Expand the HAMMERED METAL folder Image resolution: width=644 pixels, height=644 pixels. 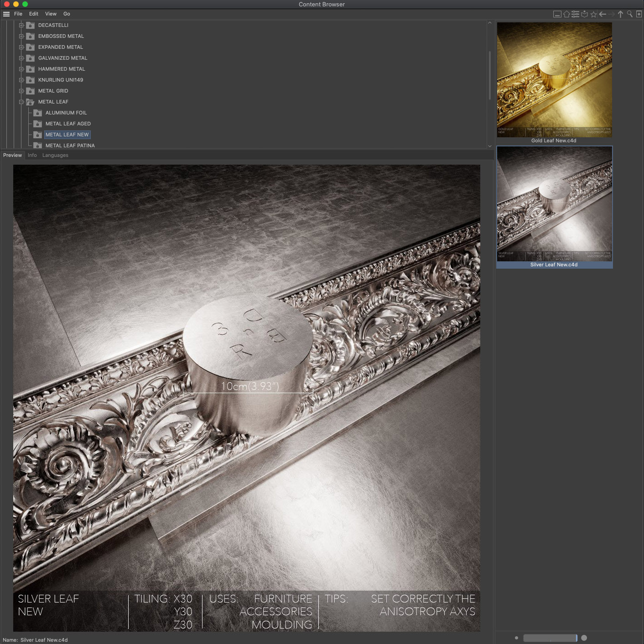pyautogui.click(x=21, y=69)
